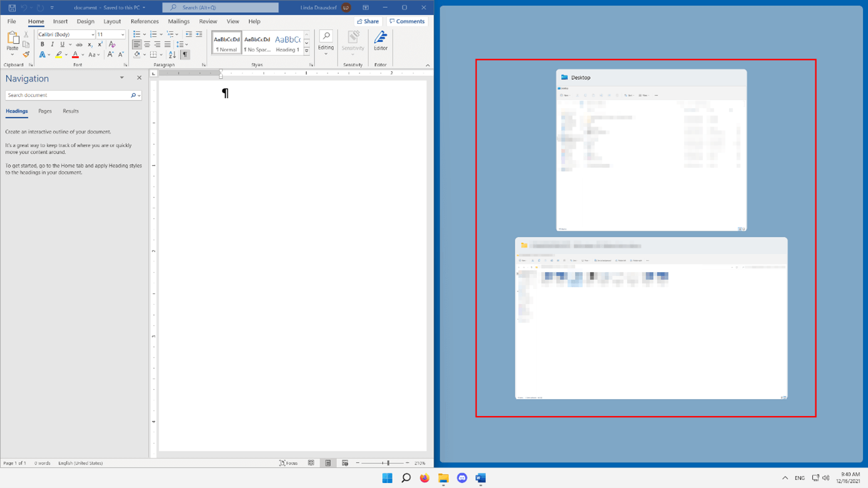
Task: Clear all formatting icon
Action: point(112,44)
